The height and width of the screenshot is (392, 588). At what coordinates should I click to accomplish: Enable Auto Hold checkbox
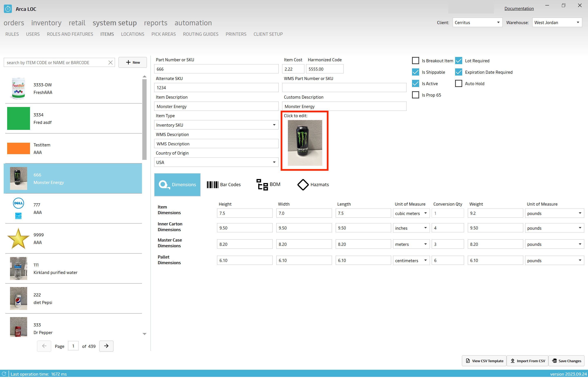(x=459, y=84)
